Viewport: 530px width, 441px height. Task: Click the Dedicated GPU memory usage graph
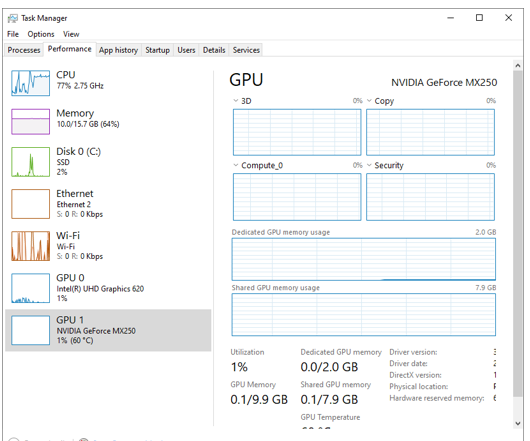364,259
